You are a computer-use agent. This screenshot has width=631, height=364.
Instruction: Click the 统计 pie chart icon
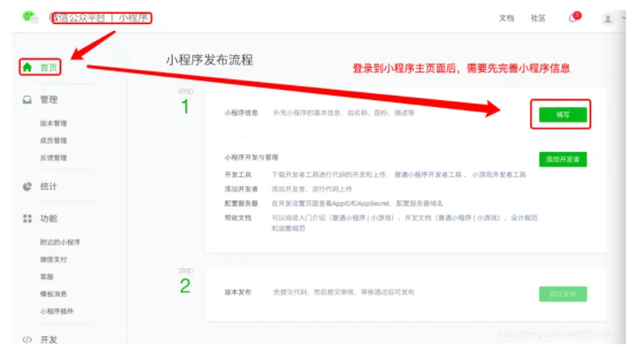point(27,186)
